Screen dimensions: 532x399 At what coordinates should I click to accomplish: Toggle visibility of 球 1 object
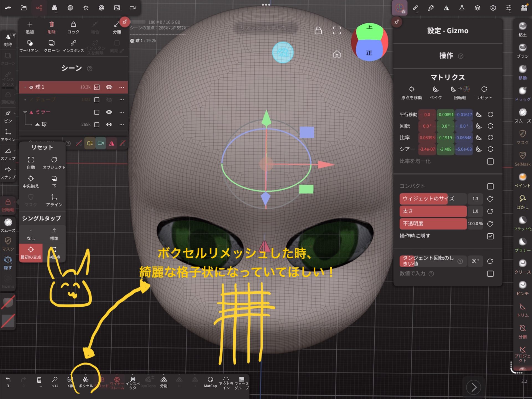[109, 87]
